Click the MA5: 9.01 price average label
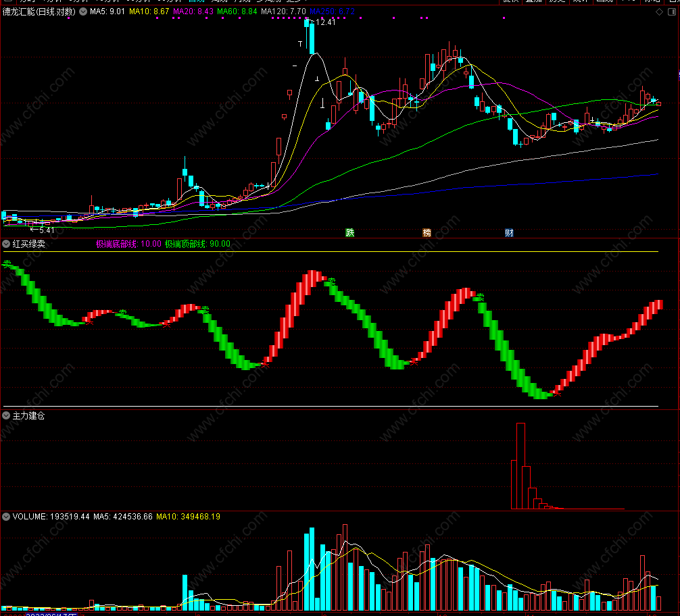 [107, 11]
